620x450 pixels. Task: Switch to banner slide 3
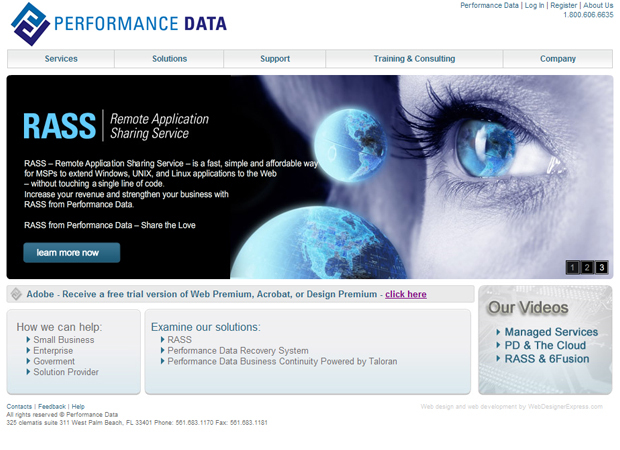[x=601, y=268]
